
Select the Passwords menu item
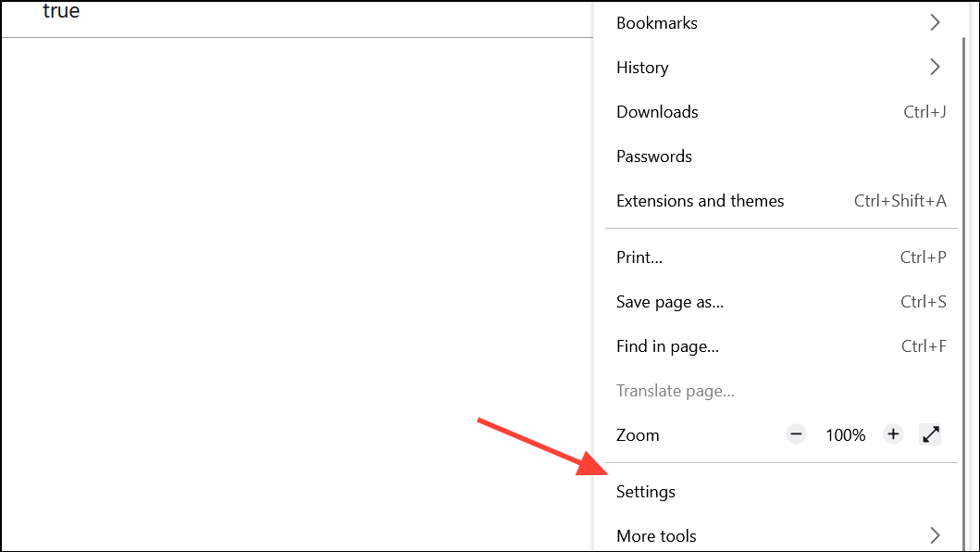[x=654, y=157]
